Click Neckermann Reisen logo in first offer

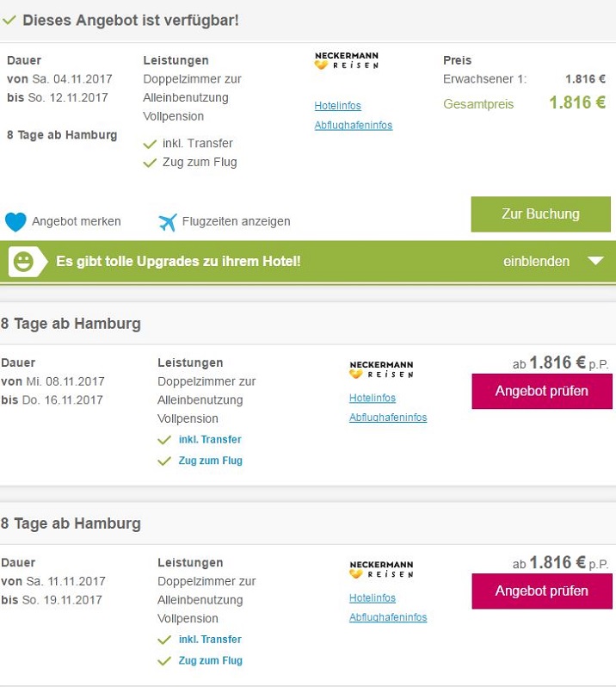coord(346,60)
